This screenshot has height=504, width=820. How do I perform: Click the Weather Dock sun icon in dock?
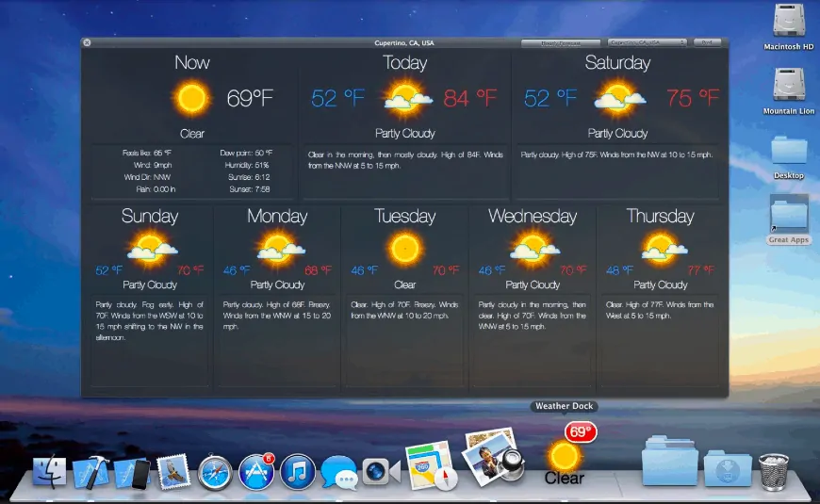pos(565,455)
